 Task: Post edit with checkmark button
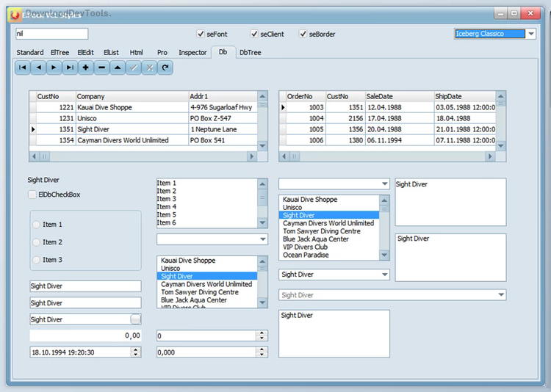[134, 68]
